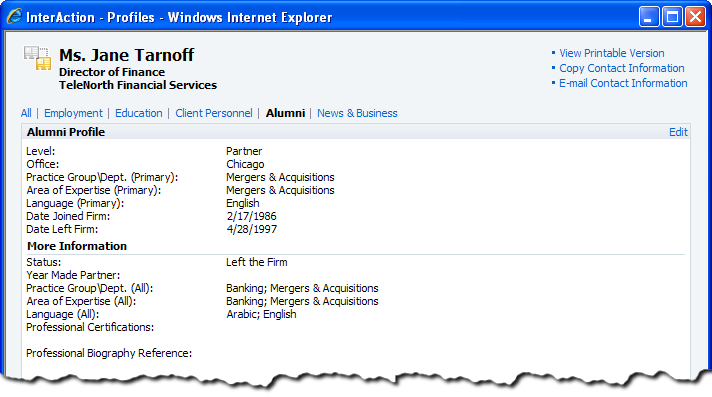The width and height of the screenshot is (712, 397).
Task: Click the contact profile icon beside Jane Tarnoff
Action: 37,58
